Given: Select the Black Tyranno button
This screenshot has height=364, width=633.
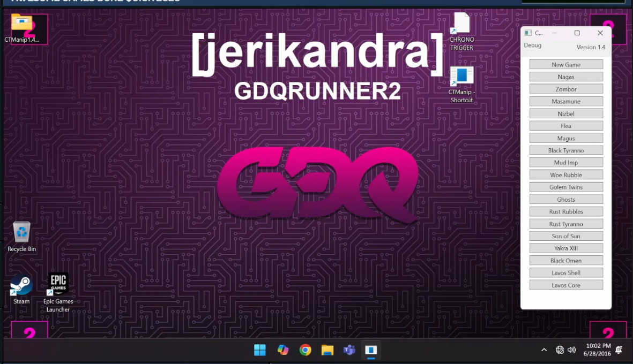Looking at the screenshot, I should (566, 150).
